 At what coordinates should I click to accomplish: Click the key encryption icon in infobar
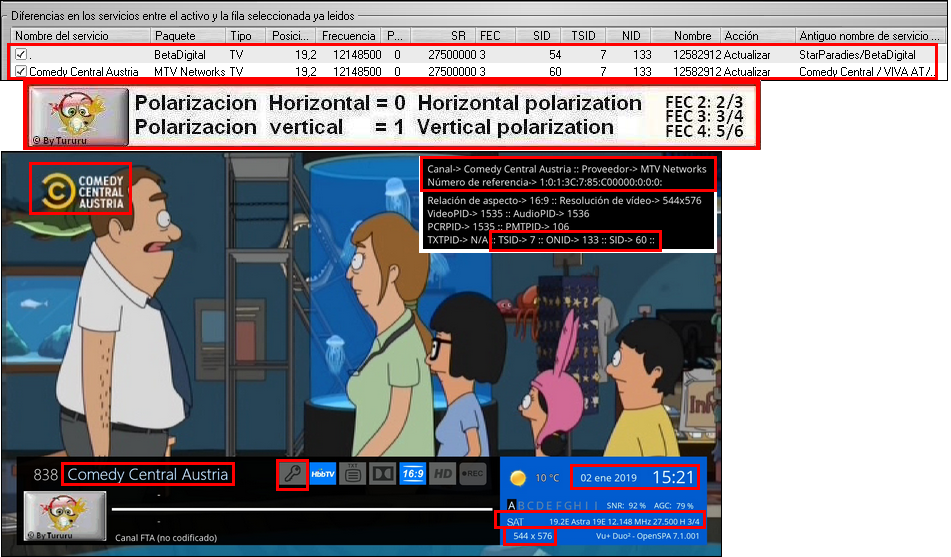(x=292, y=474)
